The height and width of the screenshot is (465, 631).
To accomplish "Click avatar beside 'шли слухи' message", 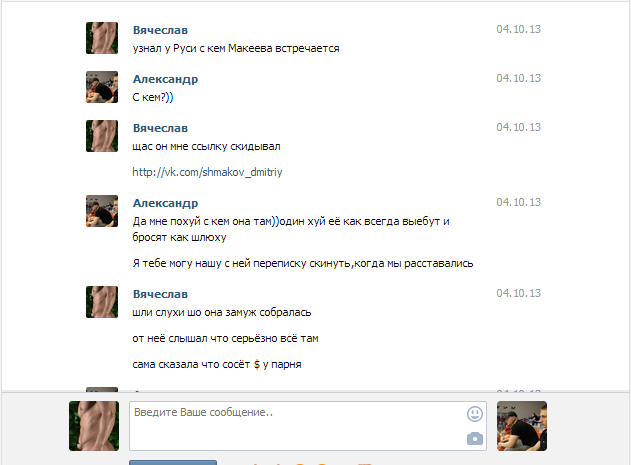I will (102, 302).
